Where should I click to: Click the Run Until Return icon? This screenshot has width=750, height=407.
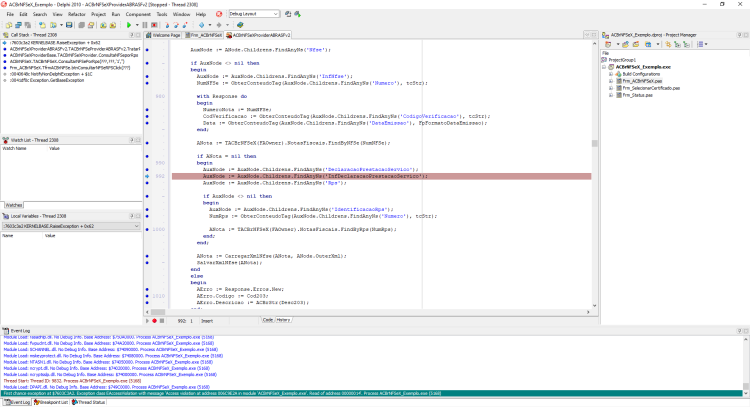pos(185,25)
